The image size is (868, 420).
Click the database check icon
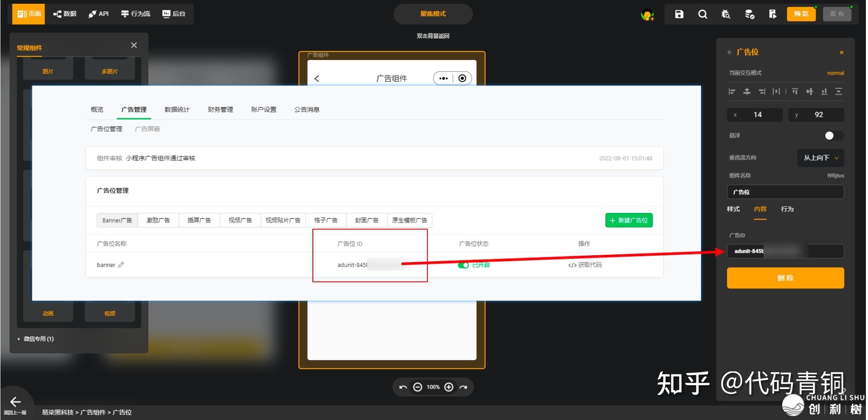[750, 14]
